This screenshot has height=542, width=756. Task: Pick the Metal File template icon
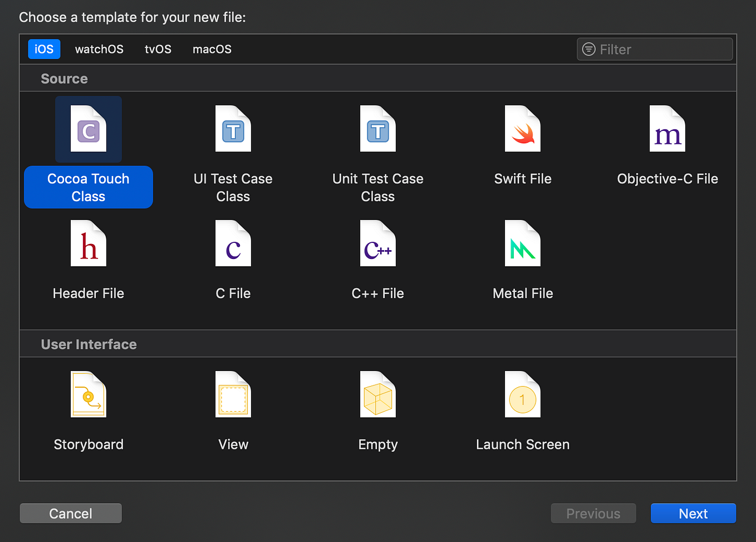point(522,243)
